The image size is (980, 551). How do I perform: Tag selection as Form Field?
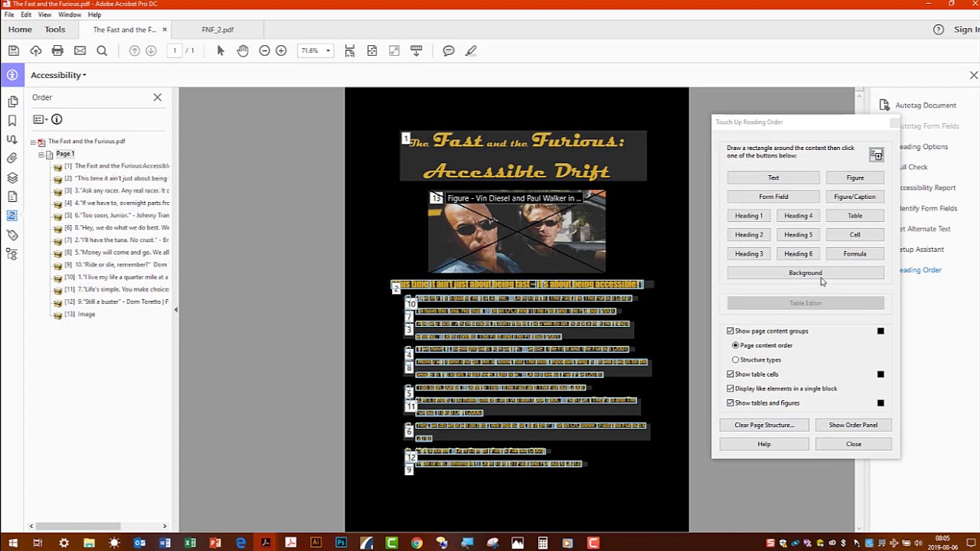(773, 197)
